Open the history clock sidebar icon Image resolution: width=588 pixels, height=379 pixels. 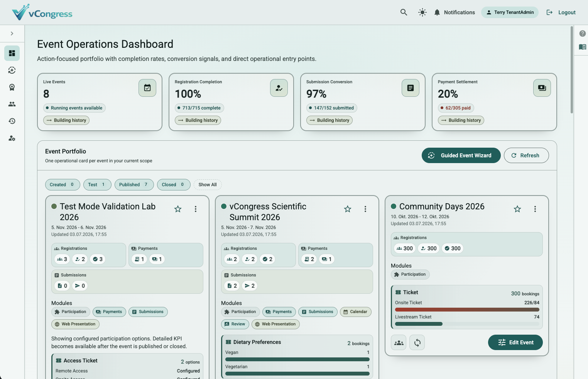coord(12,121)
